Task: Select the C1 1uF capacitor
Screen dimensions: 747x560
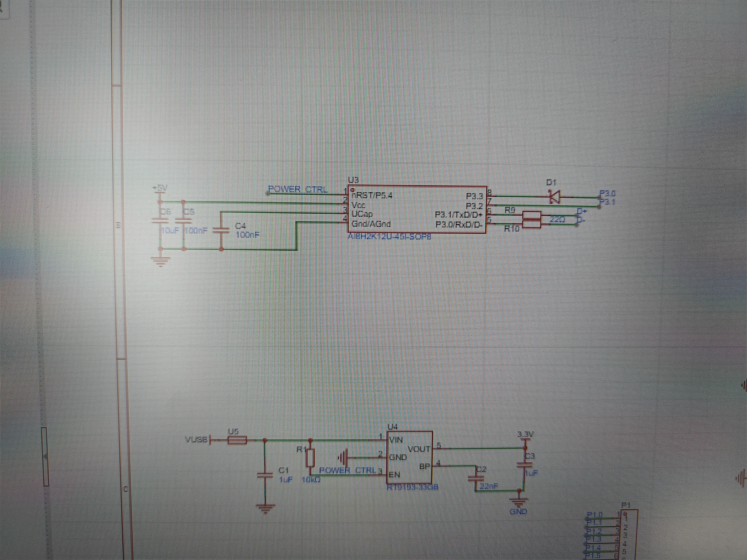Action: (x=264, y=475)
